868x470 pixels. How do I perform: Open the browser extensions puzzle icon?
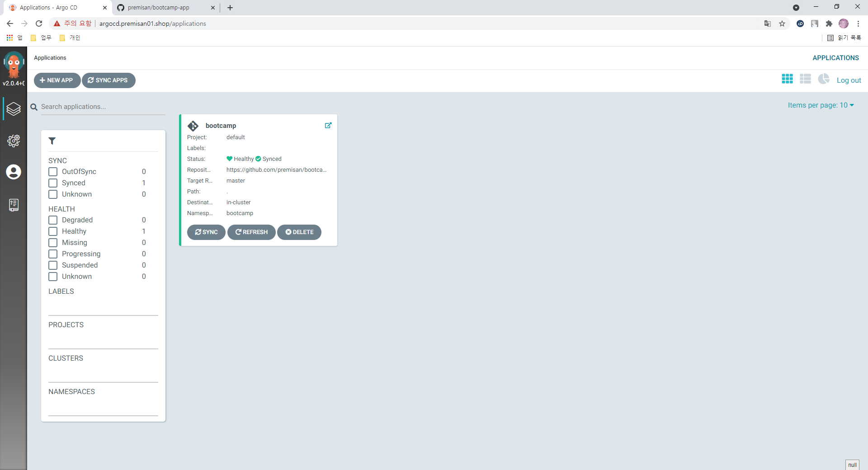point(829,23)
